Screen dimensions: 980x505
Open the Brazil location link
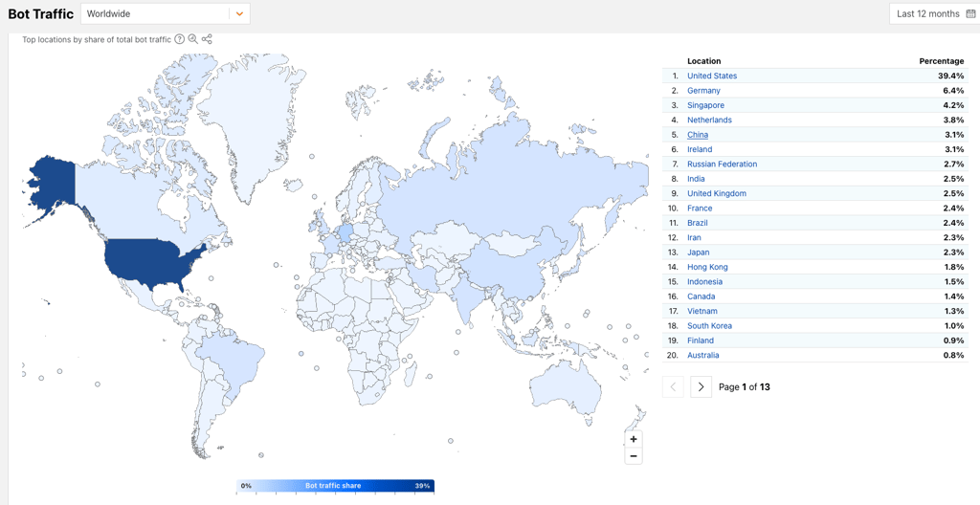click(698, 223)
